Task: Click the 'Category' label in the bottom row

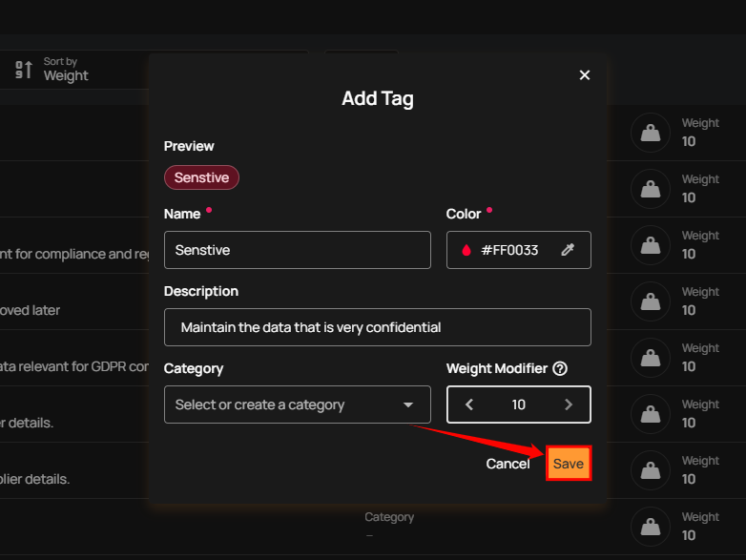Action: click(x=389, y=517)
